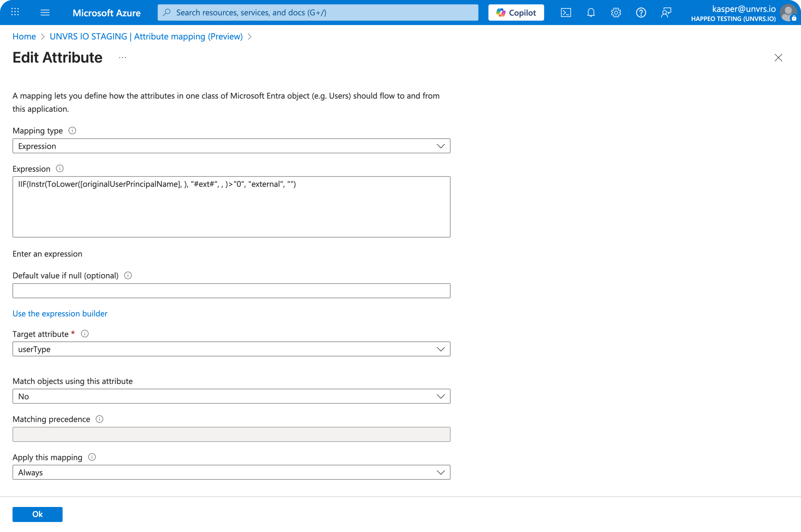Open the kasper@unvrs.io account avatar
The width and height of the screenshot is (801, 532).
[x=788, y=13]
